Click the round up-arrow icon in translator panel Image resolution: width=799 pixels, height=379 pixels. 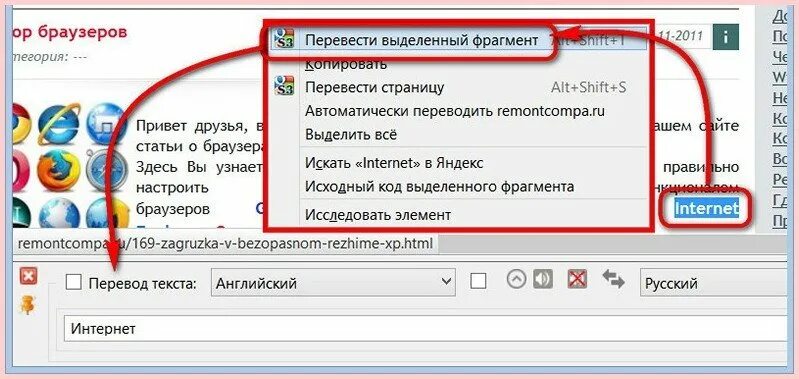pos(516,279)
